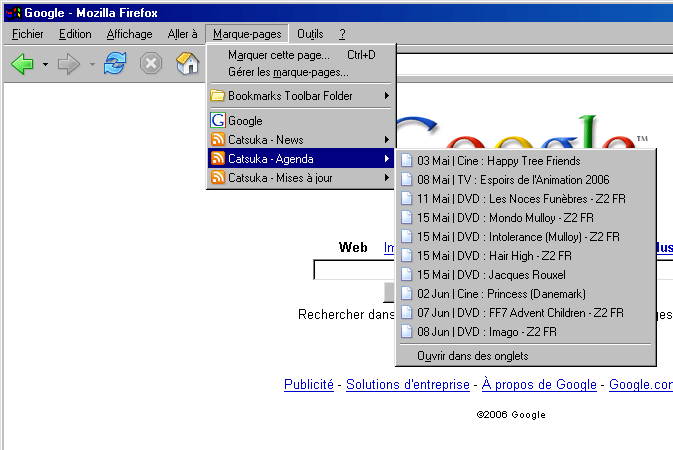Click the grey Forward arrow button
The image size is (673, 450).
coord(69,64)
